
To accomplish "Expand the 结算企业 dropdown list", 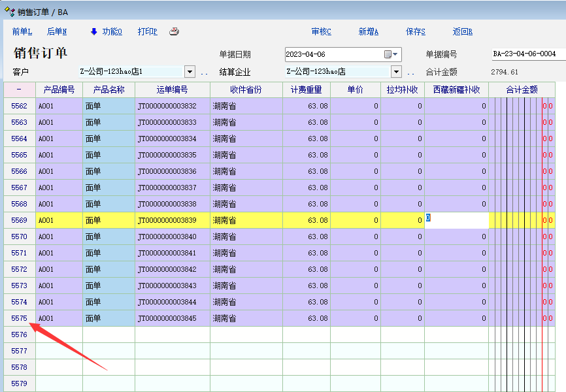I will 396,72.
